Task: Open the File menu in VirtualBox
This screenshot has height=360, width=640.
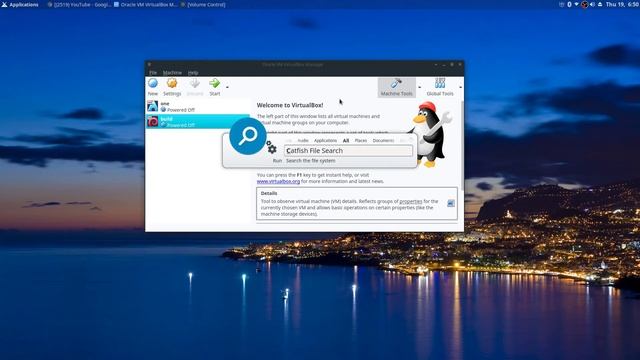Action: point(153,73)
